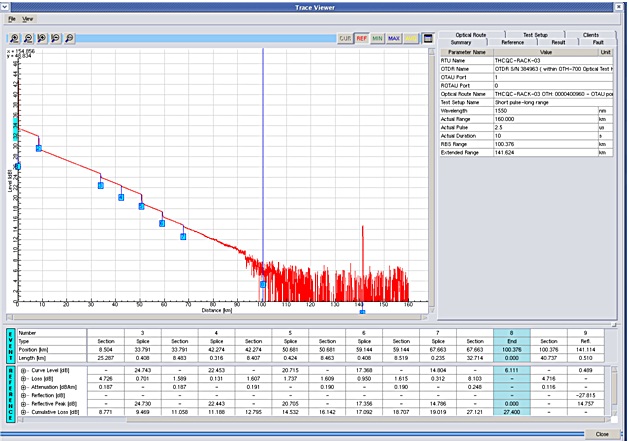Click the window menu icon in title bar
This screenshot has width=629, height=441.
click(4, 7)
